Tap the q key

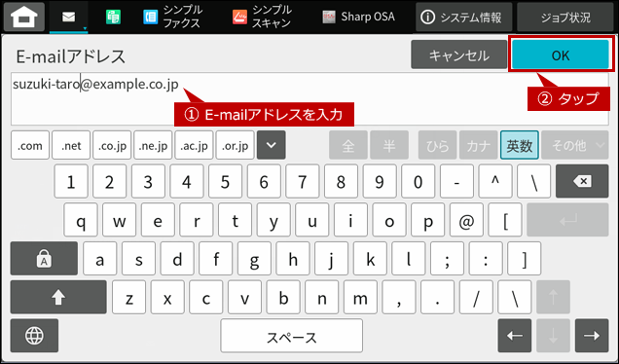pyautogui.click(x=81, y=220)
